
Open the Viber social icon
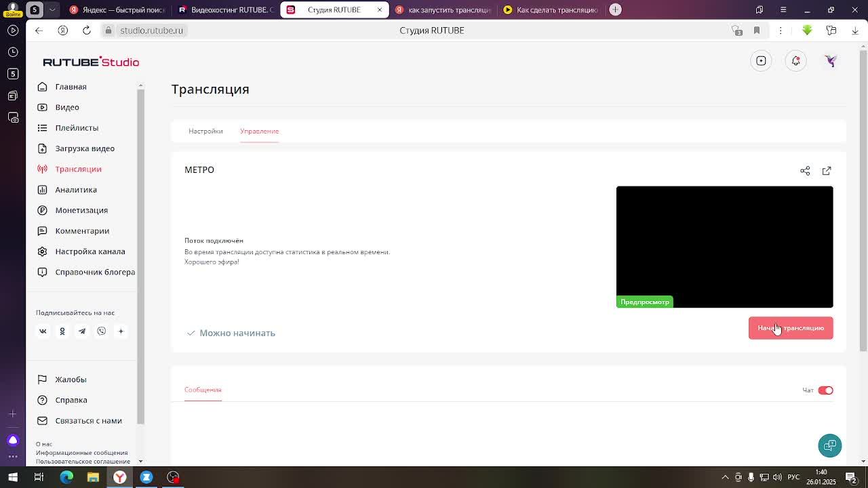click(102, 331)
